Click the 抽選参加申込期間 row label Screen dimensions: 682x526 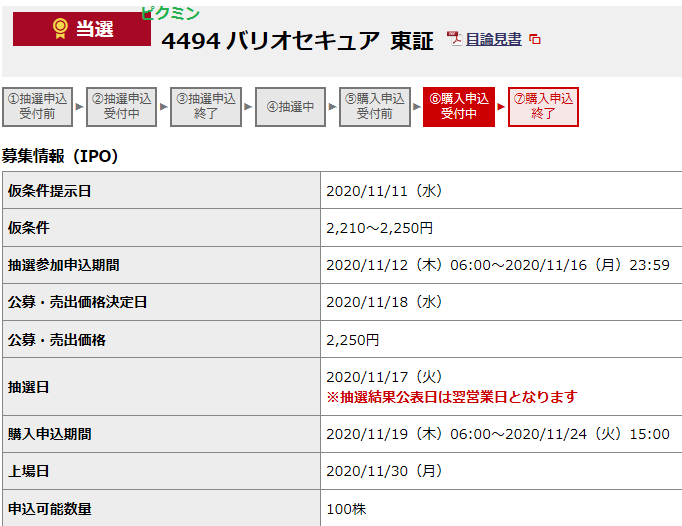[x=64, y=265]
